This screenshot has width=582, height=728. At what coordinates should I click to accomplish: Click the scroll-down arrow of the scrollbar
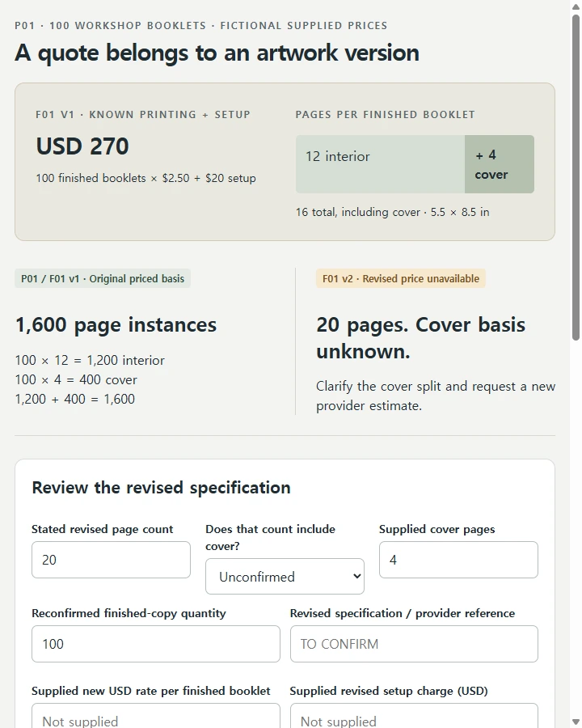[576, 722]
